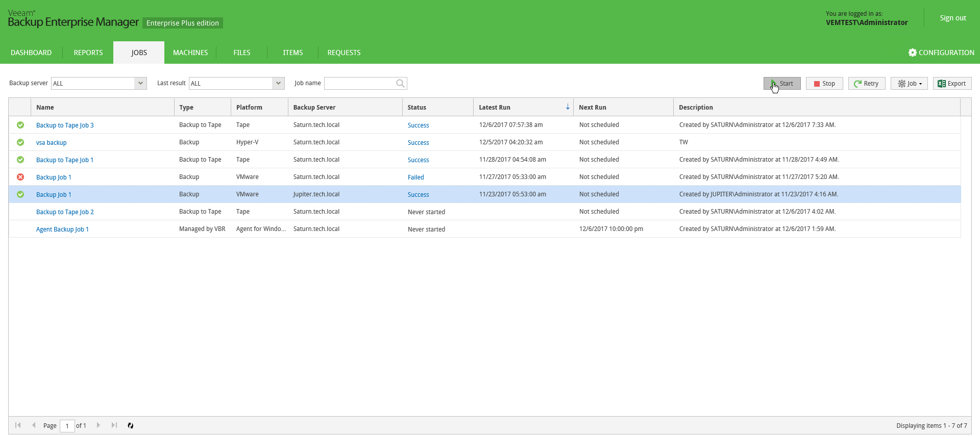
Task: Go to first page arrow icon
Action: (18, 425)
